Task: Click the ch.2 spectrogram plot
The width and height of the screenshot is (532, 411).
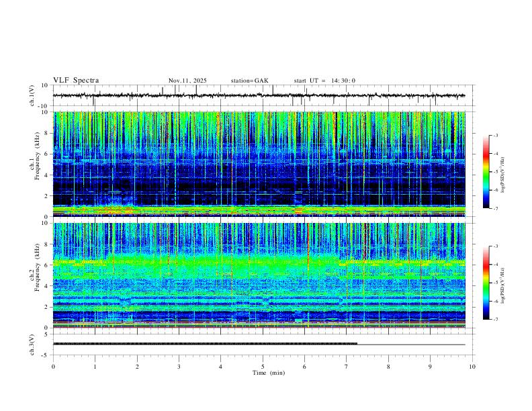Action: (259, 275)
